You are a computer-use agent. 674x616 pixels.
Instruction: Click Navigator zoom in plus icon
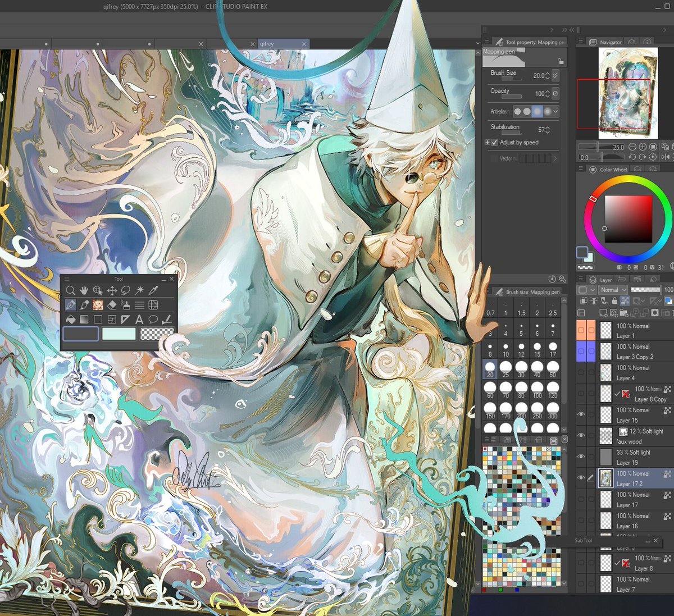pyautogui.click(x=643, y=147)
